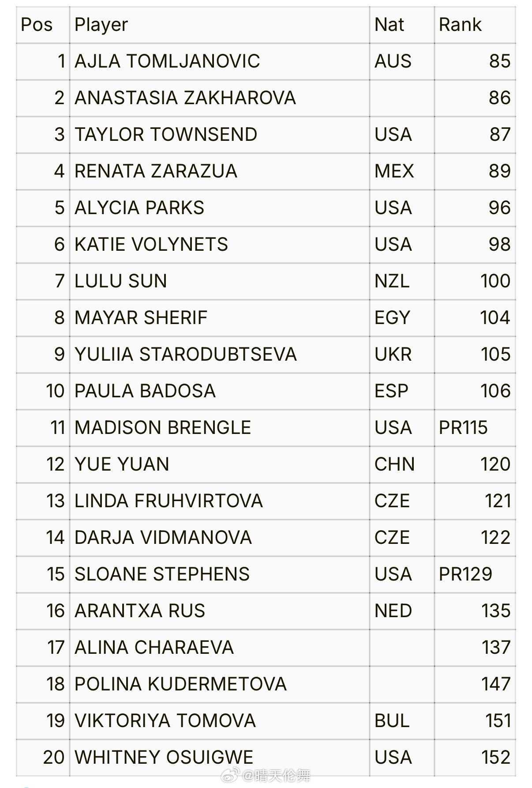Select Yue Yuan's CHN nationality cell
Image resolution: width=532 pixels, height=788 pixels.
coord(394,464)
